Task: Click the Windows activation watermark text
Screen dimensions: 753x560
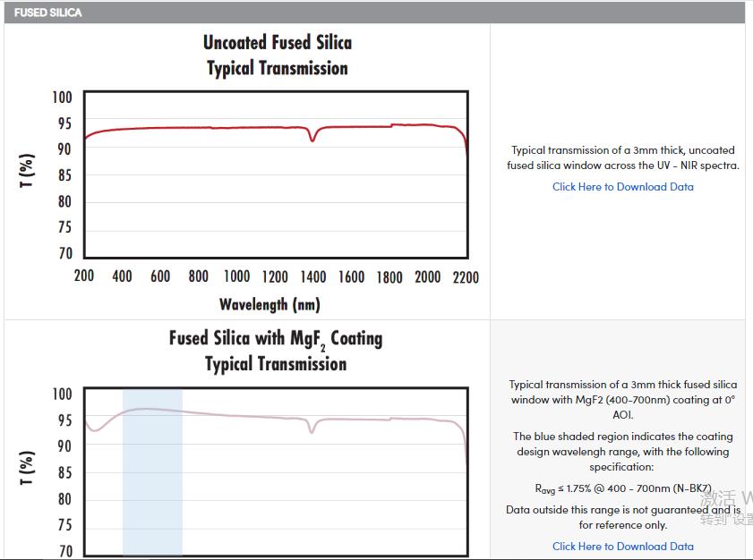Action: click(x=726, y=507)
